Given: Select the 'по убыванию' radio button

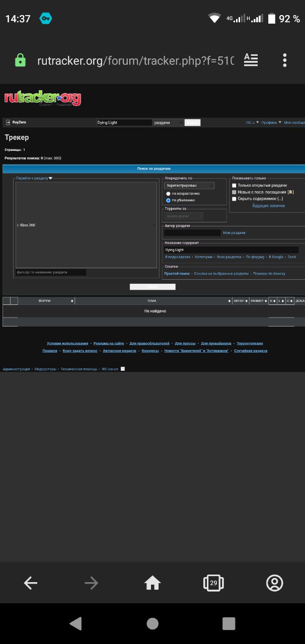Looking at the screenshot, I should pos(168,200).
